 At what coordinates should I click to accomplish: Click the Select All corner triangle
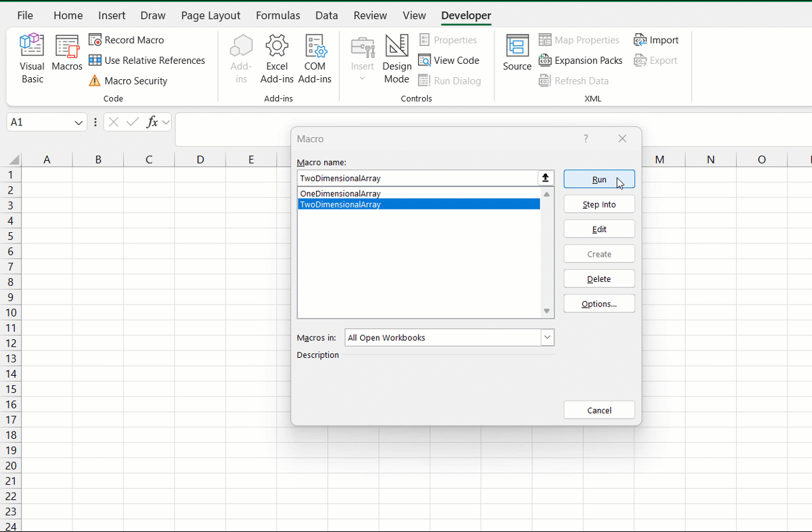tap(14, 160)
